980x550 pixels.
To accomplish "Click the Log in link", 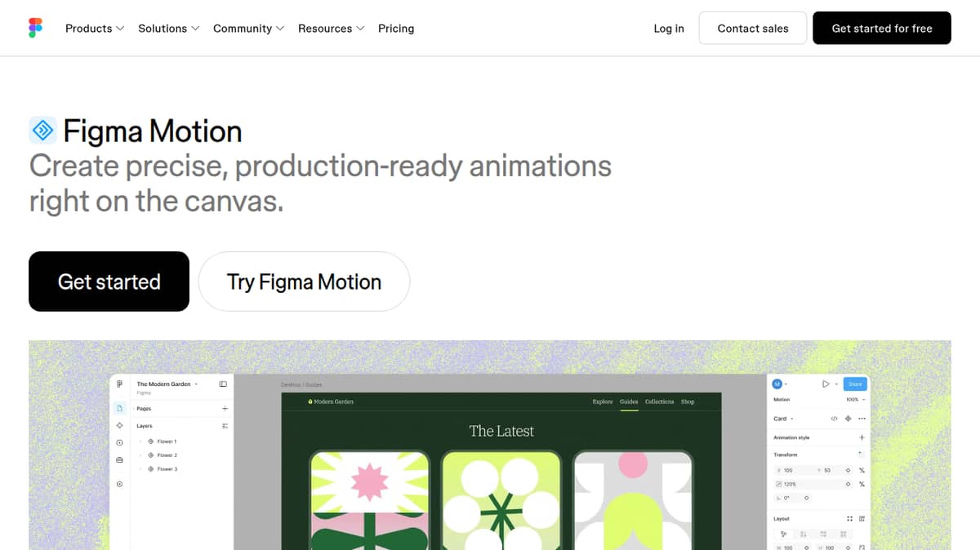I will [x=669, y=28].
